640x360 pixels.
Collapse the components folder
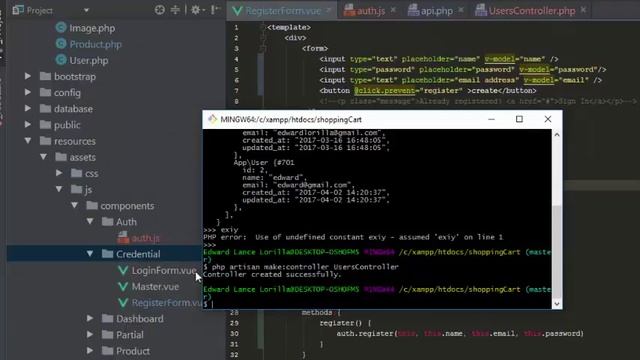(x=74, y=205)
